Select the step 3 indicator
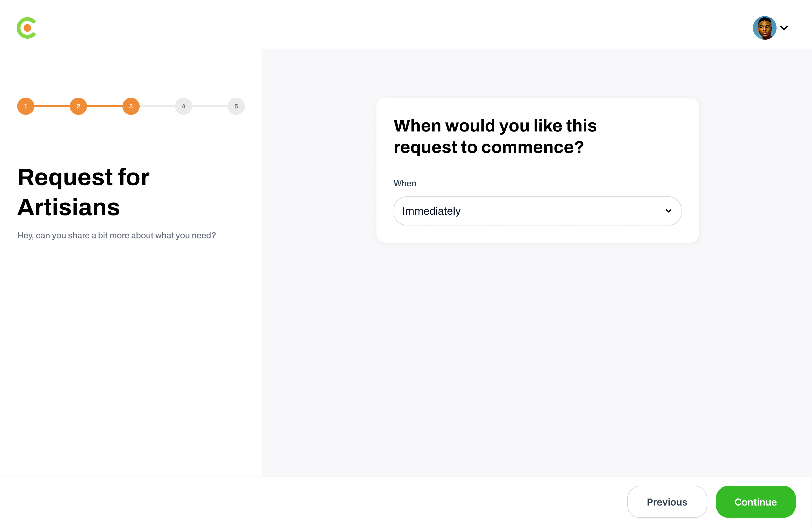 131,106
